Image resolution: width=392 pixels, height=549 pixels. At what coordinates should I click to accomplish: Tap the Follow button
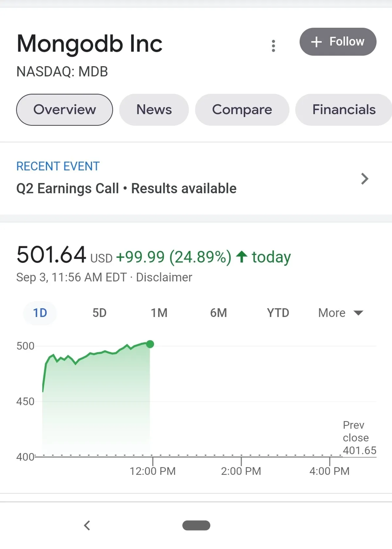tap(338, 42)
